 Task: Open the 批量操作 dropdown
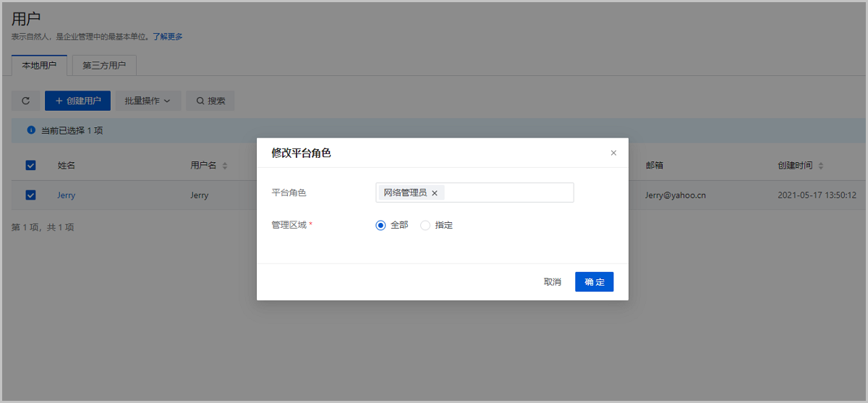pos(148,101)
